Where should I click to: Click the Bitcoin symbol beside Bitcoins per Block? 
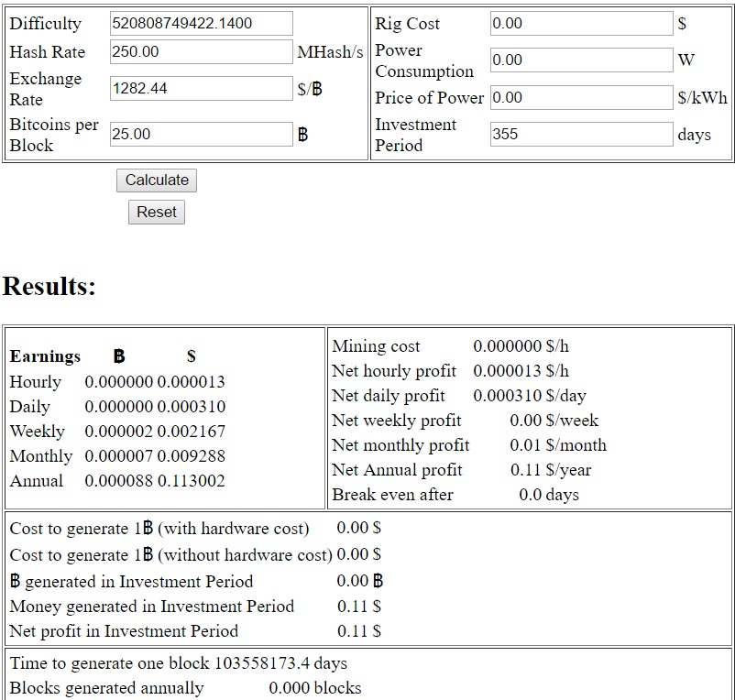pos(303,135)
